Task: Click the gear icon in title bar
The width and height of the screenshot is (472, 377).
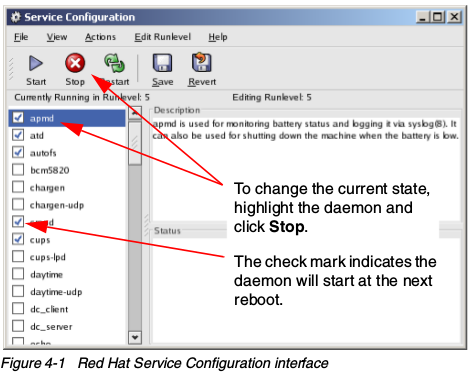Action: coord(15,17)
